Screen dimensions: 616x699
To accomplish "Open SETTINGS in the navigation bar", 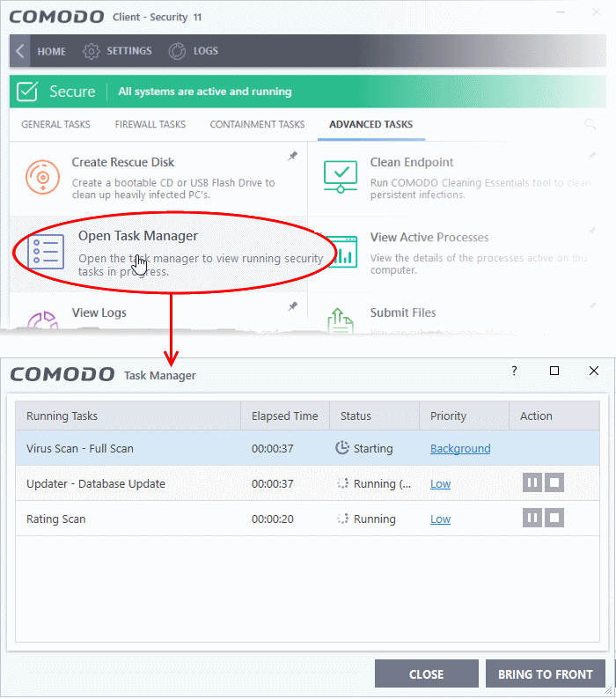I will (128, 51).
